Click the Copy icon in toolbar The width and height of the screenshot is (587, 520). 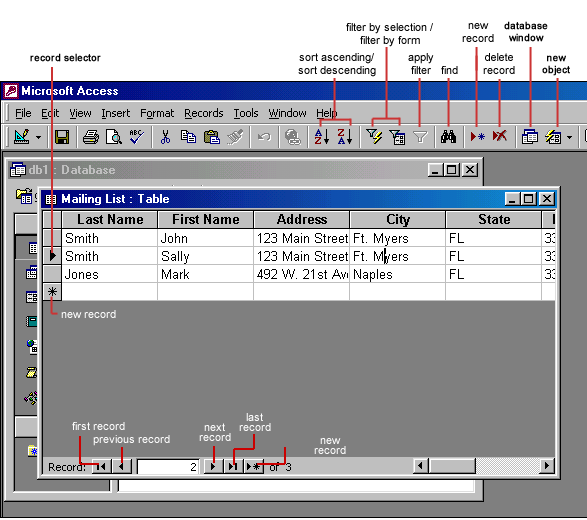click(188, 137)
